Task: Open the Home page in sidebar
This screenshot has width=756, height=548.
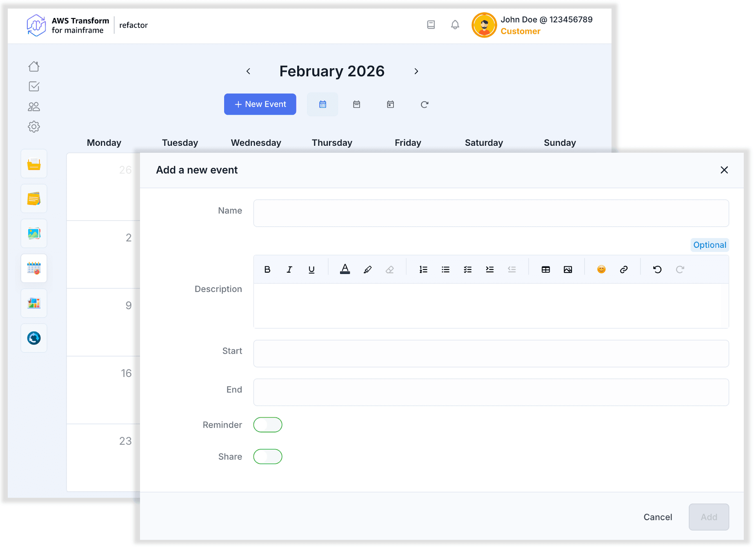Action: tap(34, 67)
